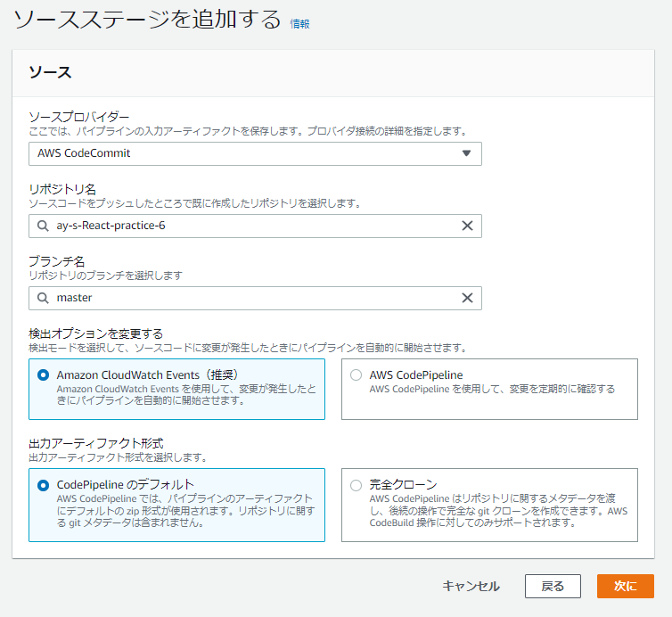The width and height of the screenshot is (672, 617).
Task: Open the ソースプロバイダー AWS CodeCommit dropdown
Action: click(x=255, y=153)
